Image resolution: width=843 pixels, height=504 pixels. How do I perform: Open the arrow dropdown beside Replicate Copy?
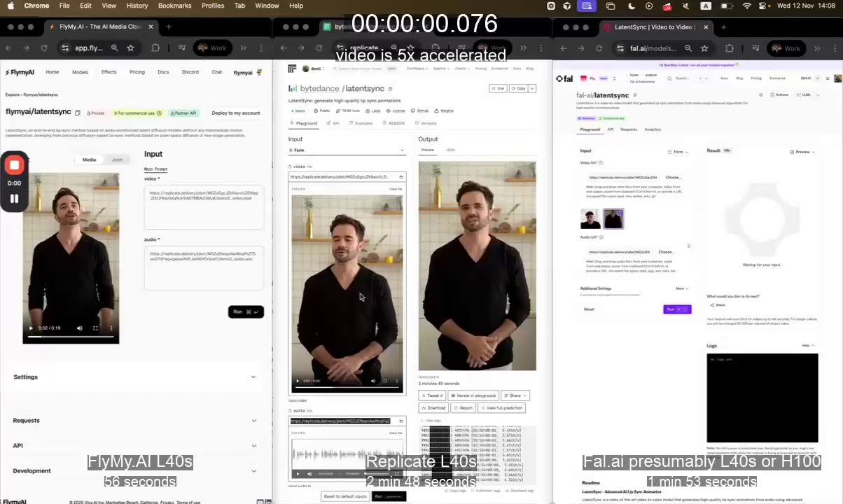click(x=532, y=89)
